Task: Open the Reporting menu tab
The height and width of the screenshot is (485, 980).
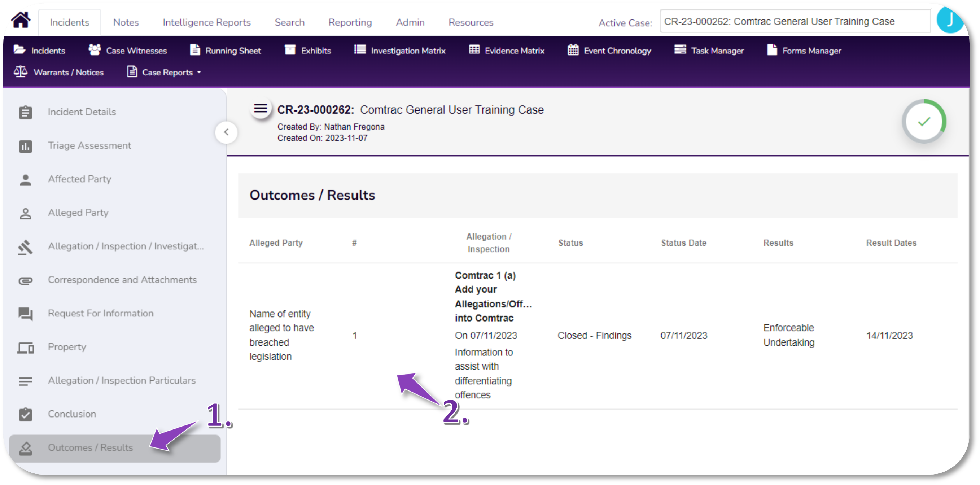Action: [x=350, y=22]
